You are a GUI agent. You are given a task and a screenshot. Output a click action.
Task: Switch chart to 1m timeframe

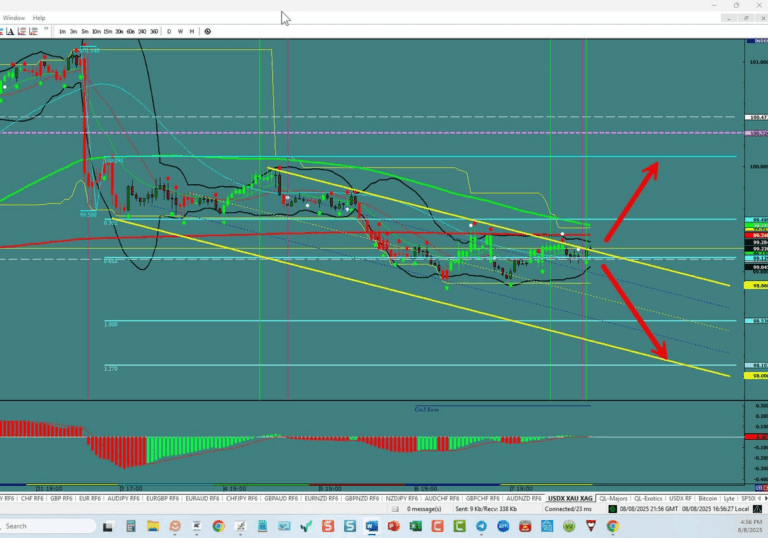tap(62, 31)
